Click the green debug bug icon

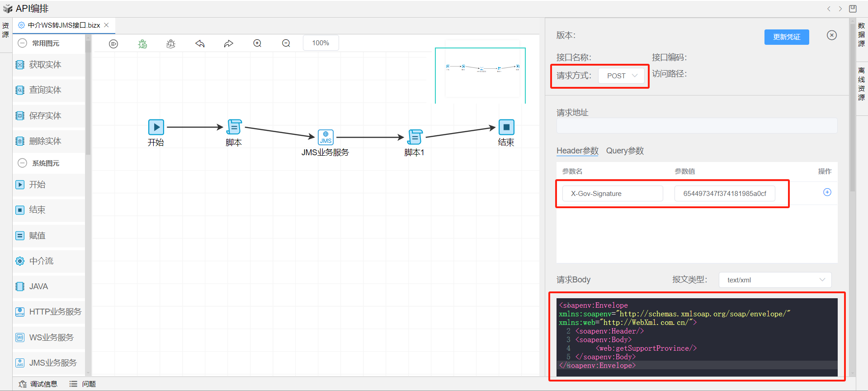click(x=142, y=43)
